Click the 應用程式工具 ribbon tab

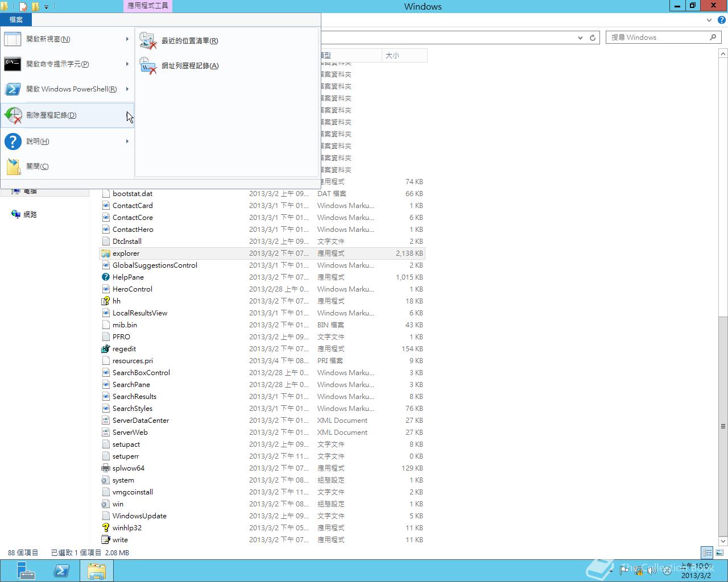tap(147, 6)
